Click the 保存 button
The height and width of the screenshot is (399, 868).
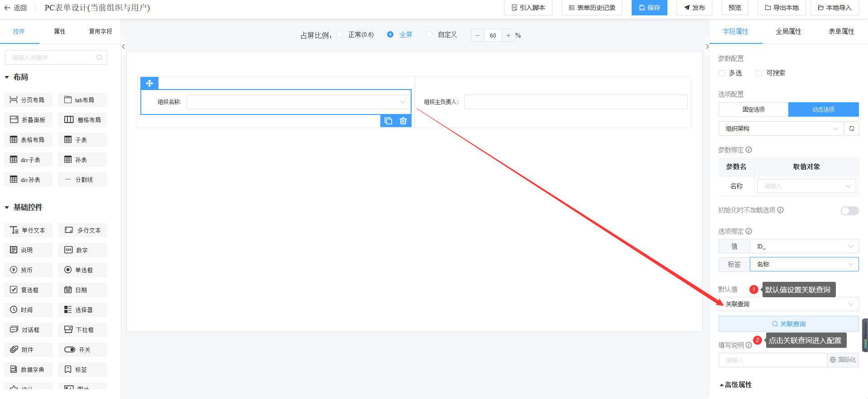pos(649,8)
